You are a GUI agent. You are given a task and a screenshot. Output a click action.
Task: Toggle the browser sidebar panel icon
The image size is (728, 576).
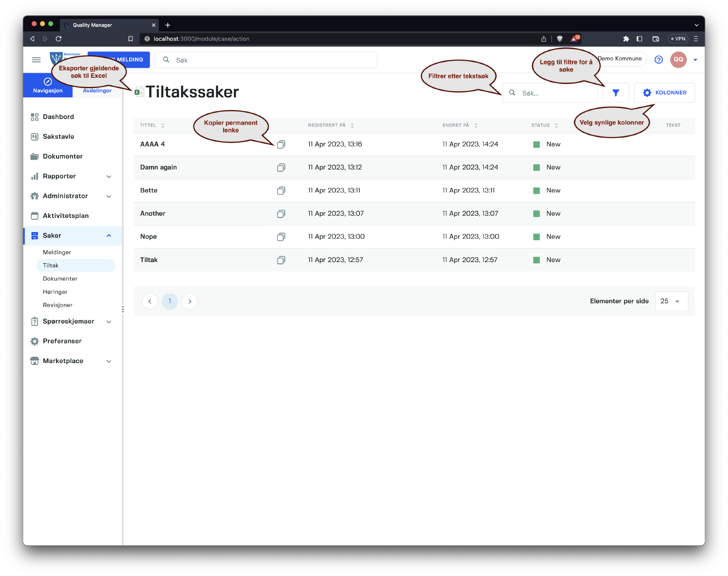click(x=639, y=39)
